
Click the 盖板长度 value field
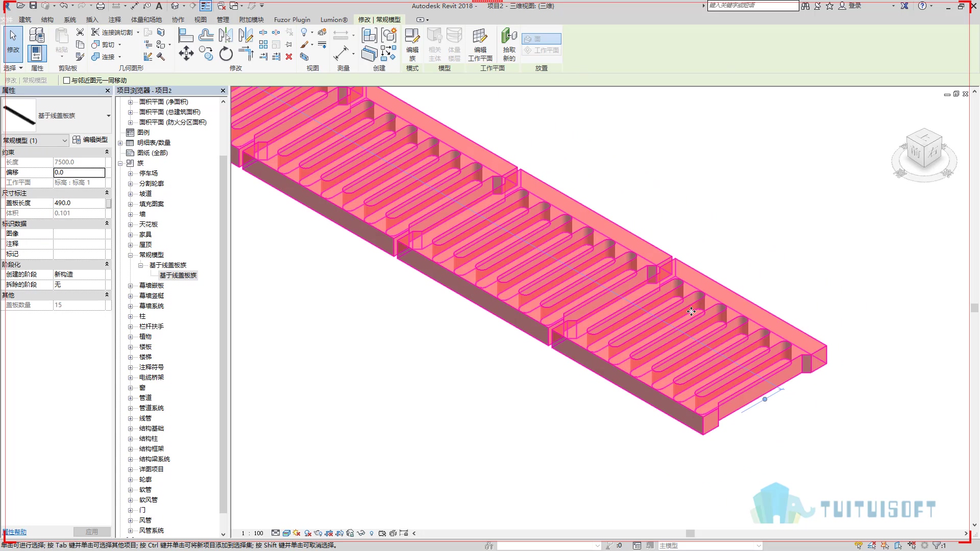point(79,203)
